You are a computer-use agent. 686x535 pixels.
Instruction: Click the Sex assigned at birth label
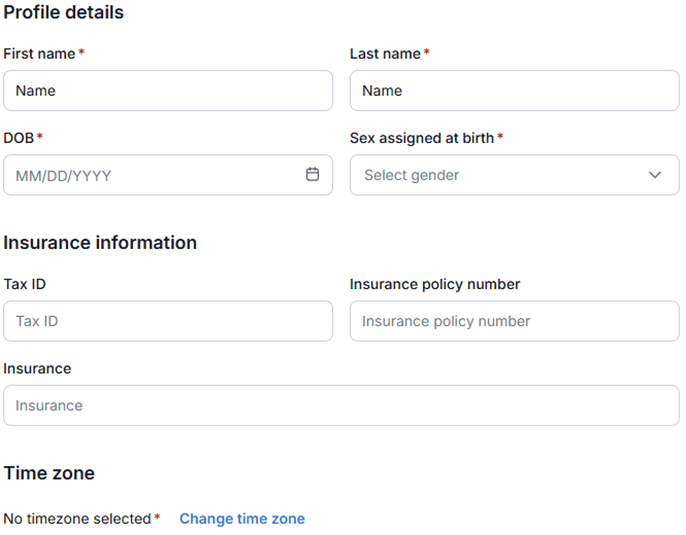coord(422,138)
